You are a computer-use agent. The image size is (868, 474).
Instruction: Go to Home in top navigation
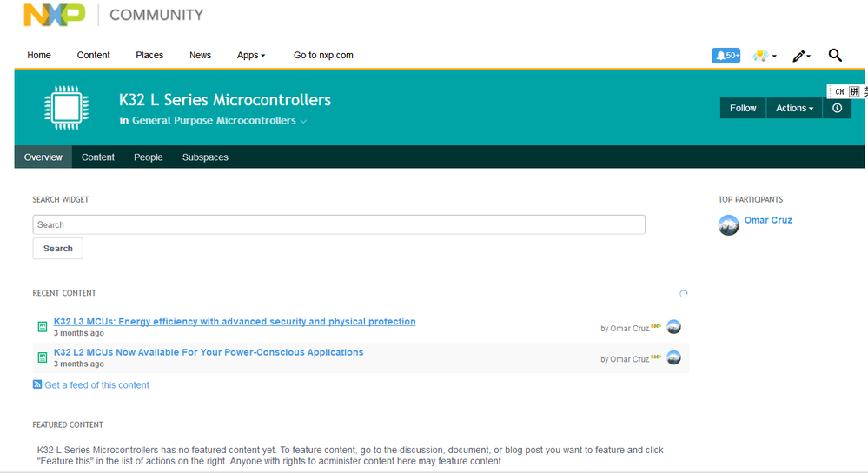[x=39, y=56]
